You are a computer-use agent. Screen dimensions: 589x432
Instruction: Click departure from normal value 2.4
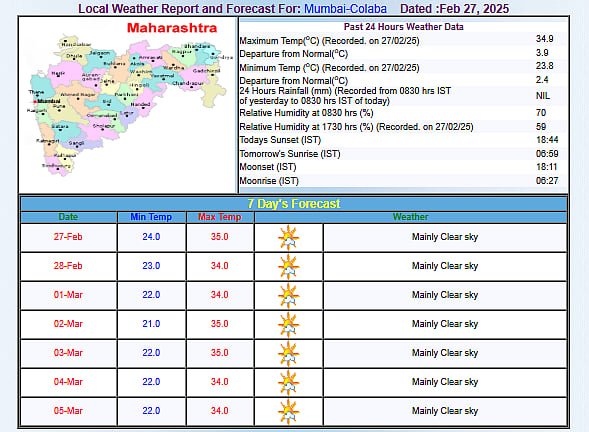[x=542, y=80]
